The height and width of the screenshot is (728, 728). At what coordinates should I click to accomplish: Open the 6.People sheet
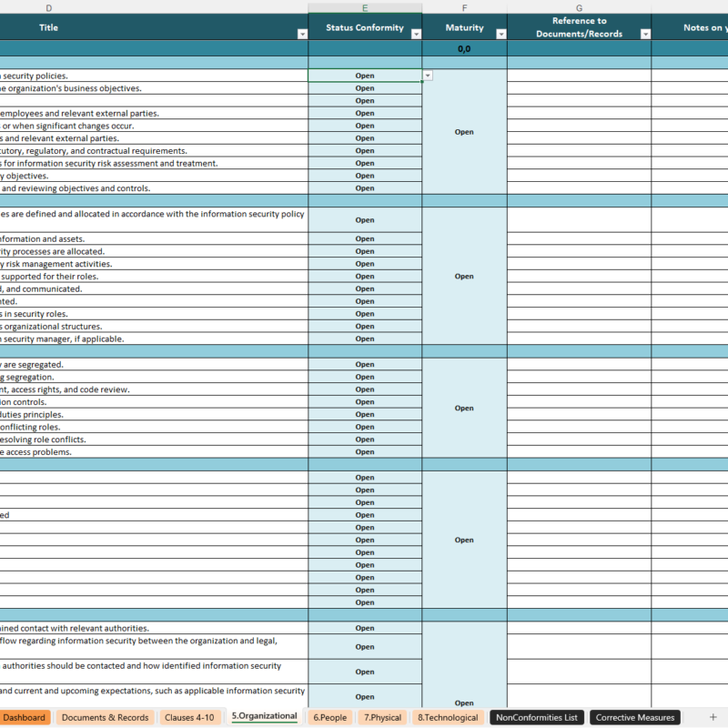329,717
